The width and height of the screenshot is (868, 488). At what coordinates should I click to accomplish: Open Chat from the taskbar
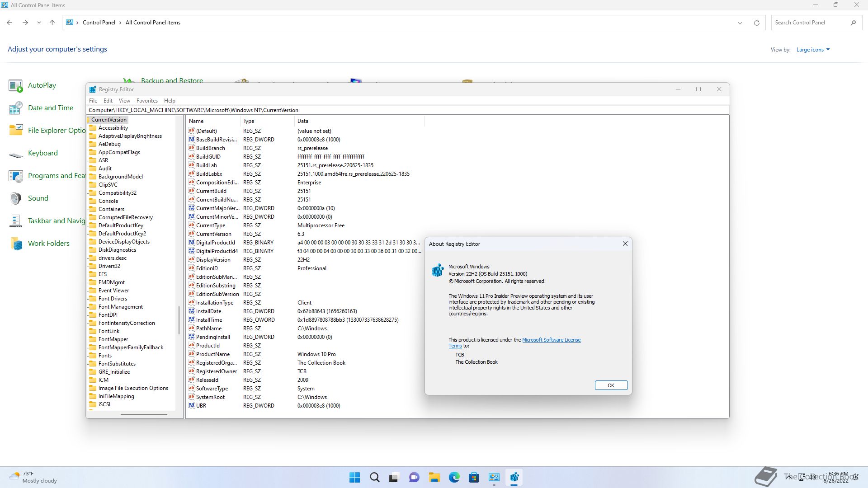click(414, 477)
